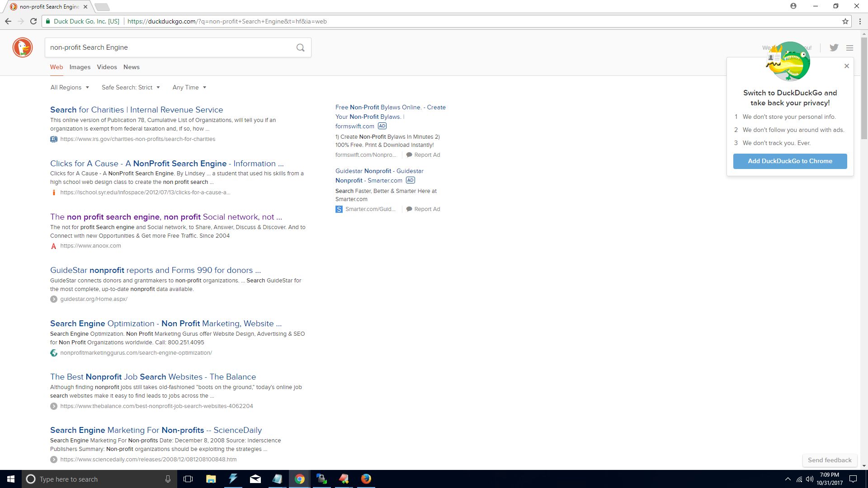This screenshot has height=488, width=868.
Task: Click the irs.gov search-for-charities URL
Action: (x=138, y=139)
